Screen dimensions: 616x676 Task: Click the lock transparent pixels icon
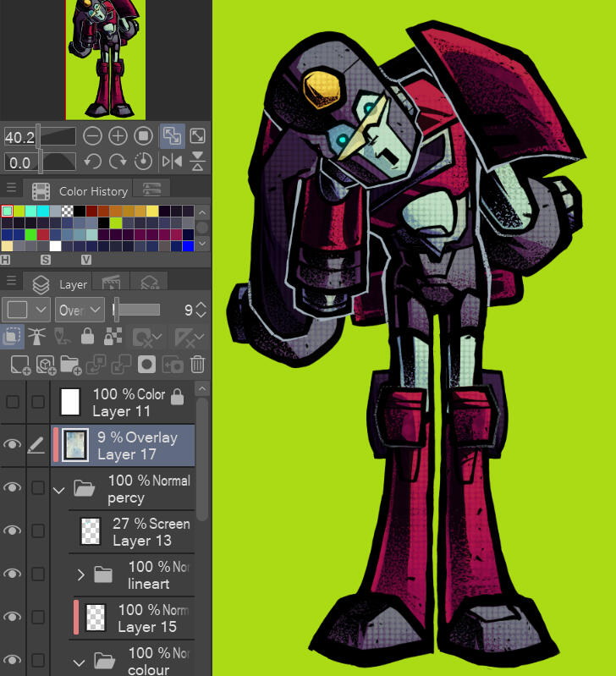tap(113, 336)
